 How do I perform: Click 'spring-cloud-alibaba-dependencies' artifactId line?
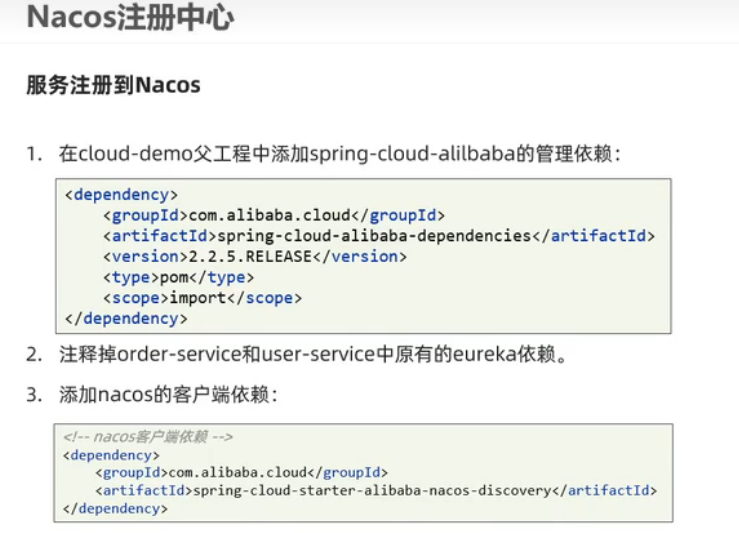(379, 236)
